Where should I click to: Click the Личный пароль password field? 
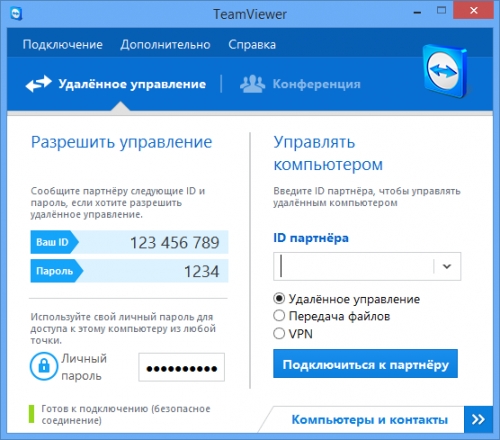(x=182, y=367)
